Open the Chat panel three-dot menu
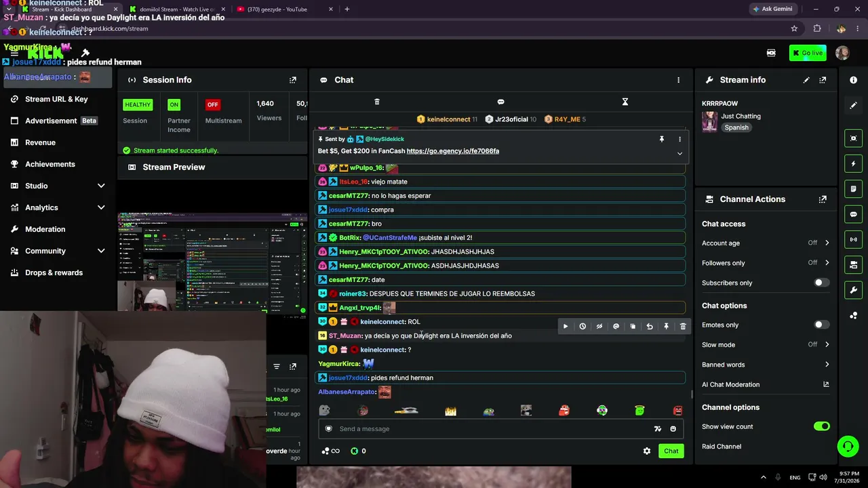The height and width of the screenshot is (488, 868). coord(678,80)
